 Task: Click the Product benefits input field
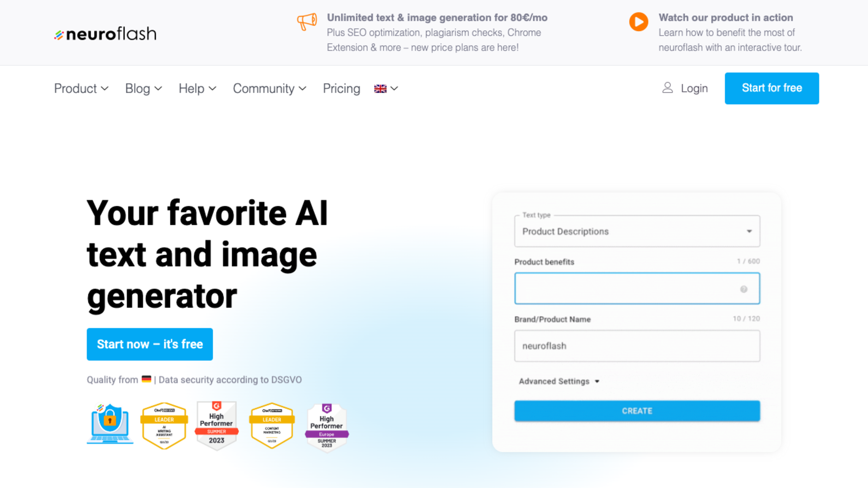click(x=637, y=288)
